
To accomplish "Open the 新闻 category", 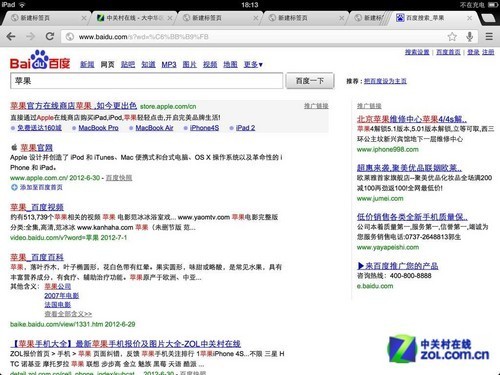I will (x=87, y=64).
